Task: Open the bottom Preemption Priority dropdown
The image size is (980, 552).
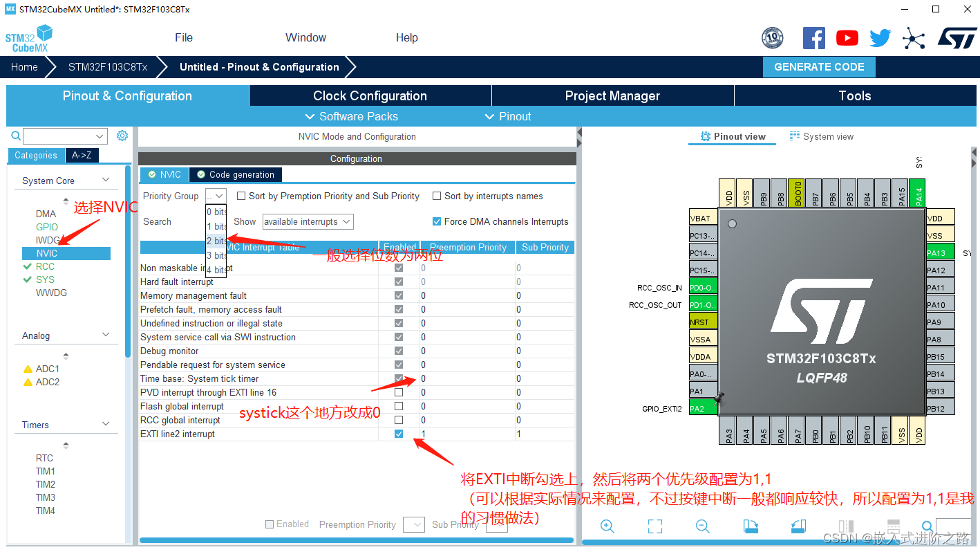Action: click(x=414, y=524)
